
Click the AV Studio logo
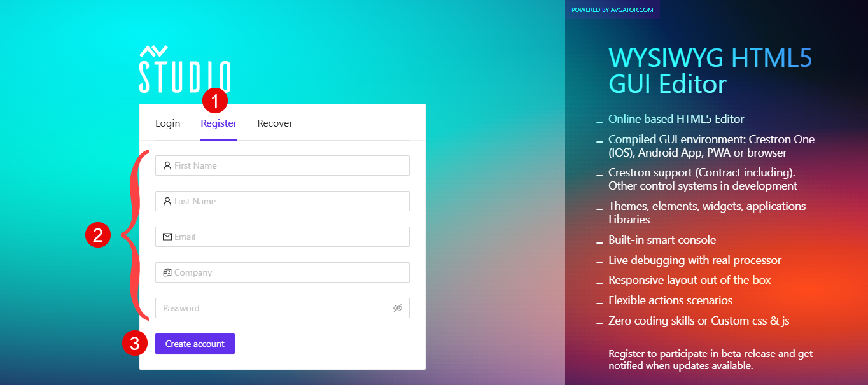[185, 69]
